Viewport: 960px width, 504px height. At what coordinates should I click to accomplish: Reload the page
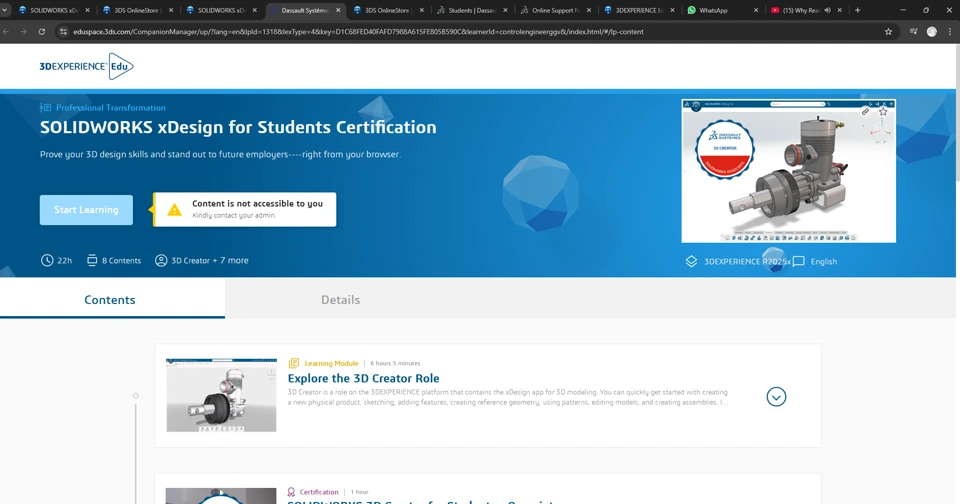pos(42,32)
